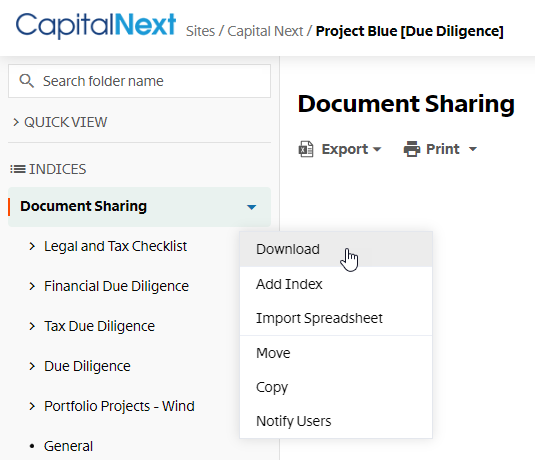Expand the Financial Due Diligence folder
535x460 pixels.
point(32,286)
